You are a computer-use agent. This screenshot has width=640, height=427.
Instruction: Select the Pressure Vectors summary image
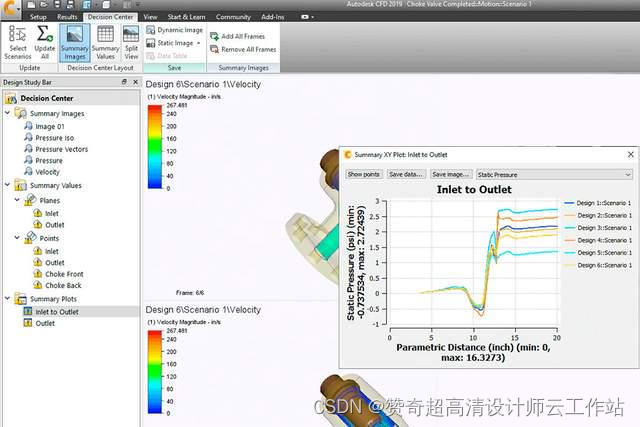point(56,149)
